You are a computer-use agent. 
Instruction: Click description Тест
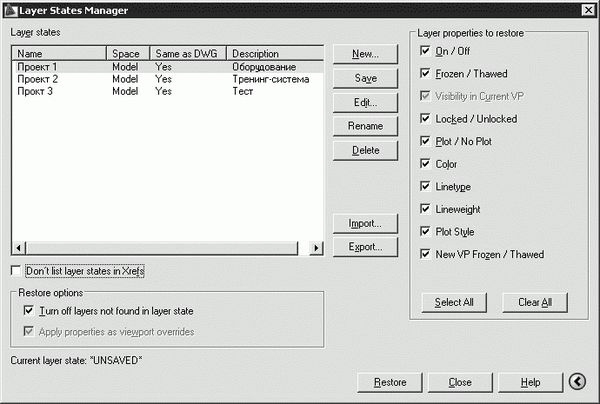tap(243, 91)
